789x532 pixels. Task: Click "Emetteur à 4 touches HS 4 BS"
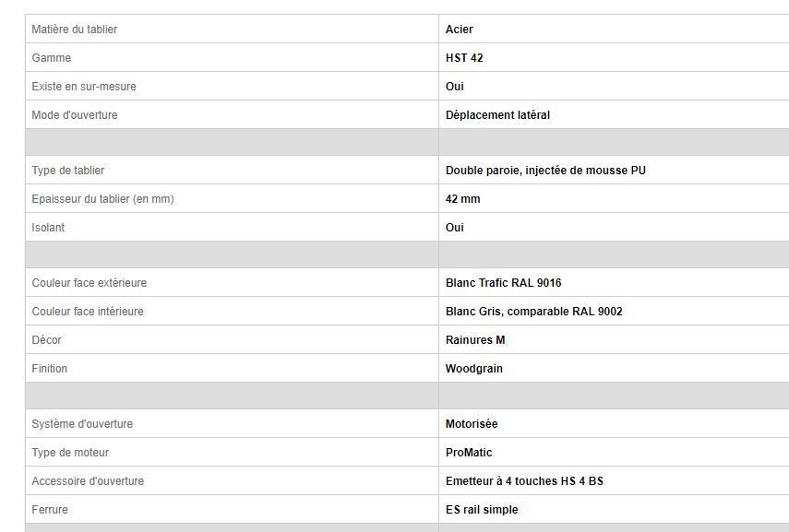[x=524, y=481]
